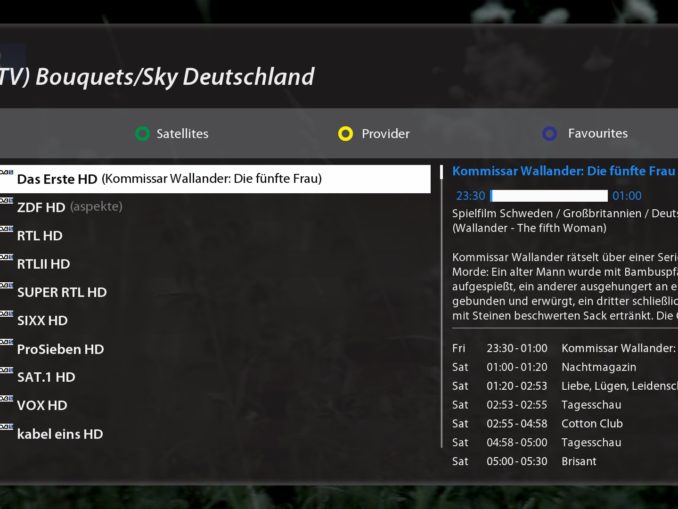Select the SIXX HD channel
Image resolution: width=678 pixels, height=509 pixels.
tap(42, 320)
